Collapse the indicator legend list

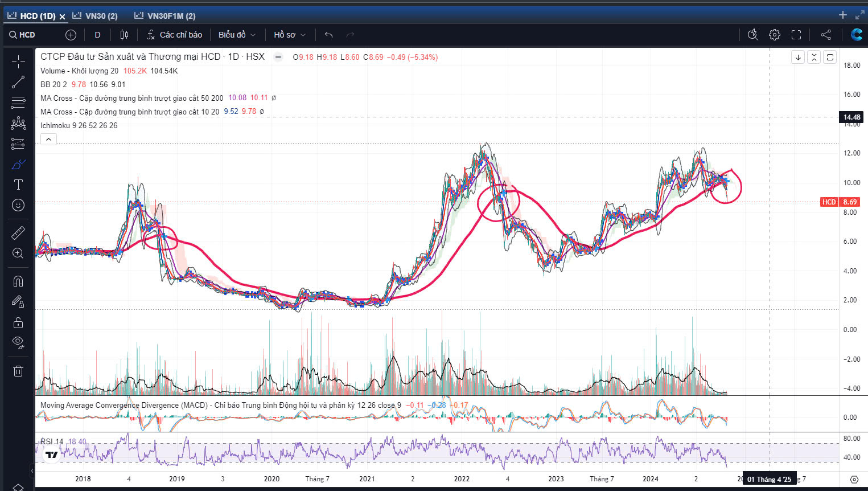[48, 139]
